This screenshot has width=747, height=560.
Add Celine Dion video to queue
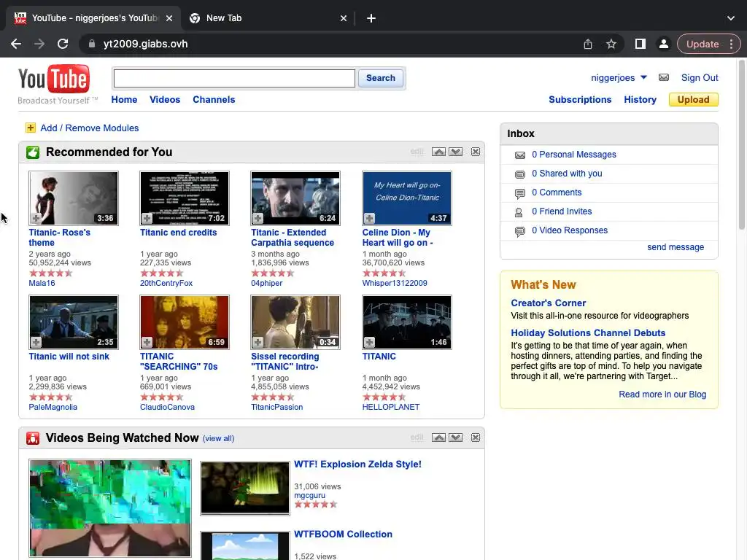(x=369, y=218)
